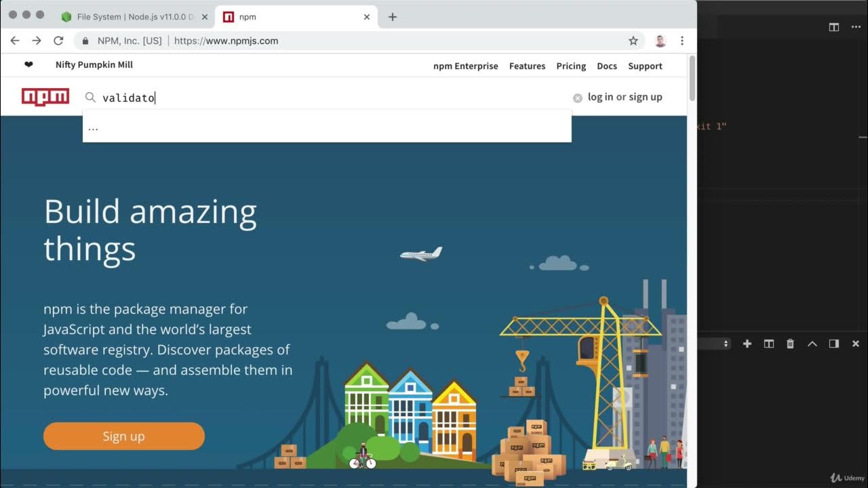
Task: Open VS Code terminal selector dropdown
Action: point(715,344)
